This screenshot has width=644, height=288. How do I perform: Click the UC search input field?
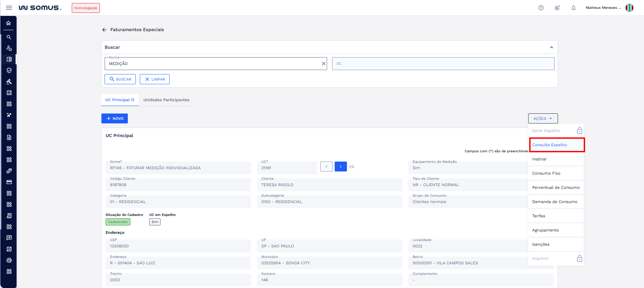443,64
